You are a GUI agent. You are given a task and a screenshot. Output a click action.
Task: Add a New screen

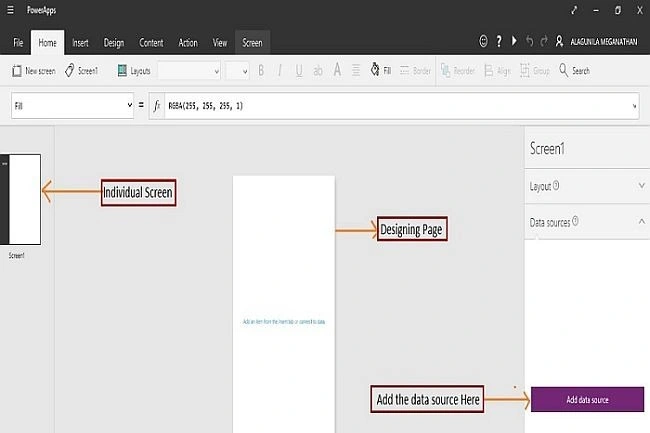click(34, 71)
